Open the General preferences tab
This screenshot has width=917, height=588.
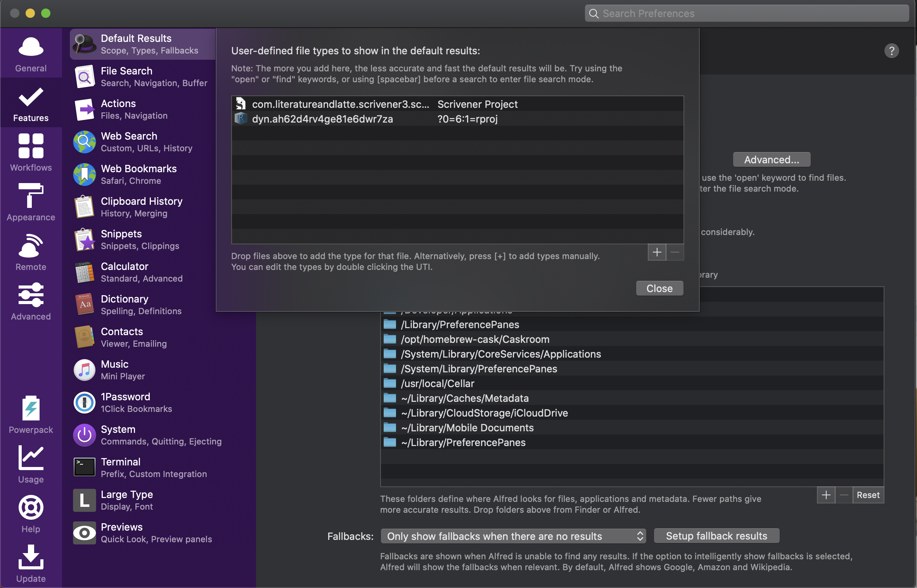[31, 54]
